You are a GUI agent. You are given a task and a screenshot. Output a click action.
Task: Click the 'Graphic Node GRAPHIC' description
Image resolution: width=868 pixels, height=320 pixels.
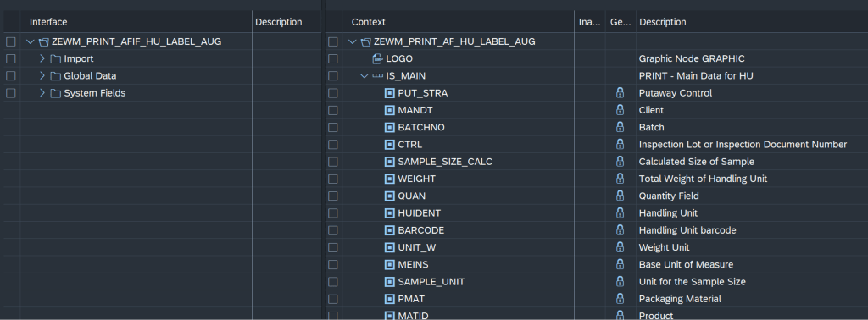tap(692, 59)
